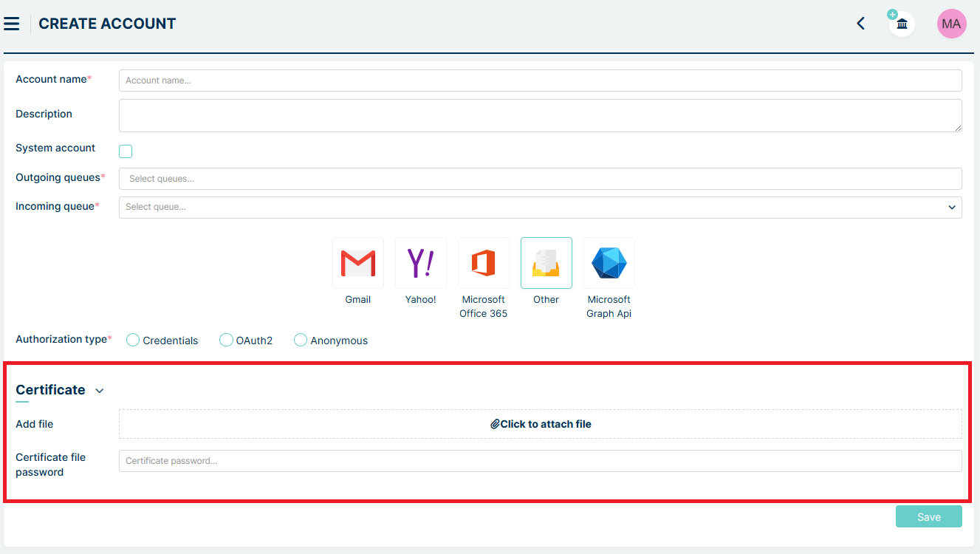Open the hamburger navigation menu
This screenshot has width=980, height=554.
12,24
